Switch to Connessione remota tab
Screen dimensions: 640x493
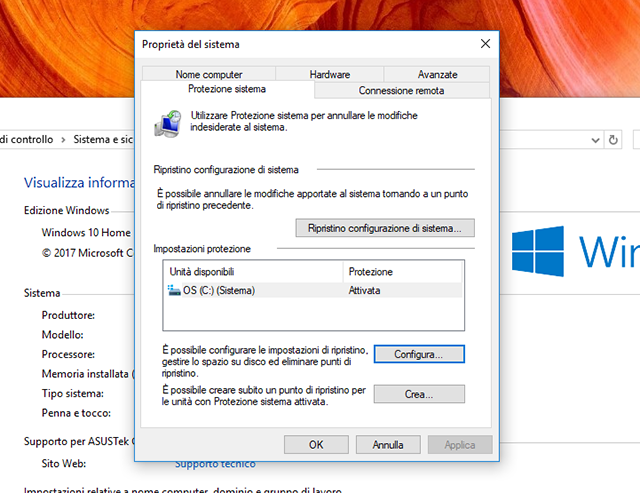402,90
